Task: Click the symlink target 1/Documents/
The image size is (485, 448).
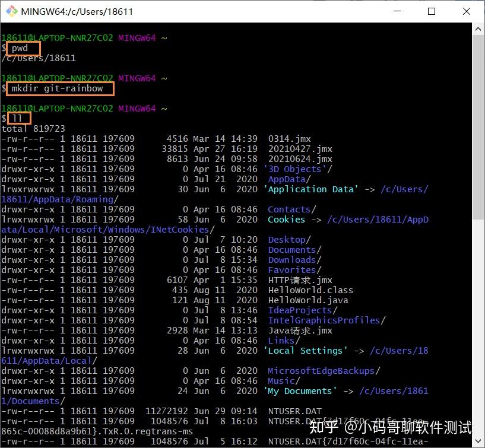Action: point(33,401)
